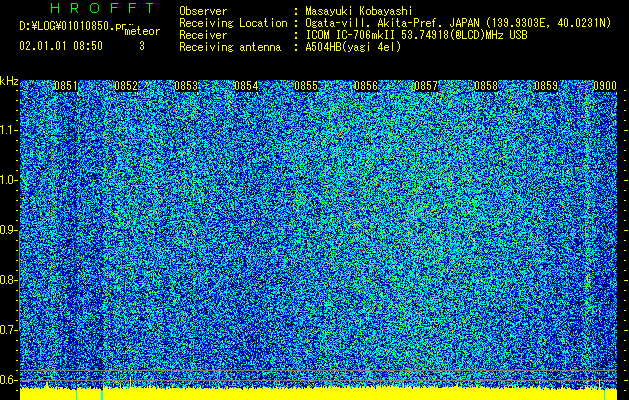Click the 0.7 kHz axis label
This screenshot has height=400, width=629.
(x=9, y=330)
